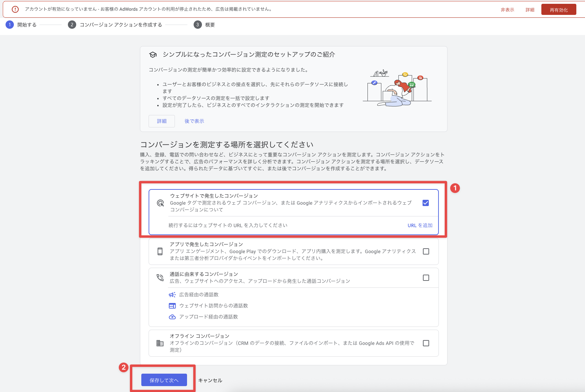
Task: Enable the アプリで発生したコンバージョン checkbox
Action: click(426, 251)
